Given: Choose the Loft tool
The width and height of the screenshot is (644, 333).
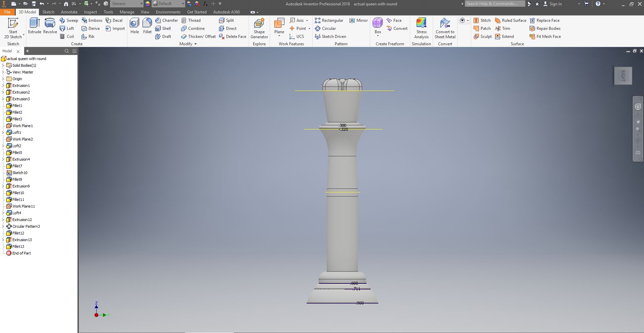Looking at the screenshot, I should (67, 29).
